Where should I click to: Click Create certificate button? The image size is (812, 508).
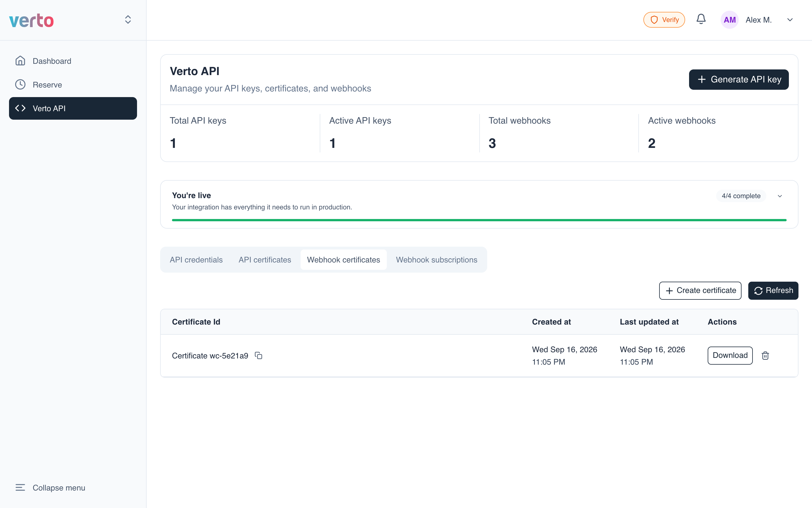[700, 290]
